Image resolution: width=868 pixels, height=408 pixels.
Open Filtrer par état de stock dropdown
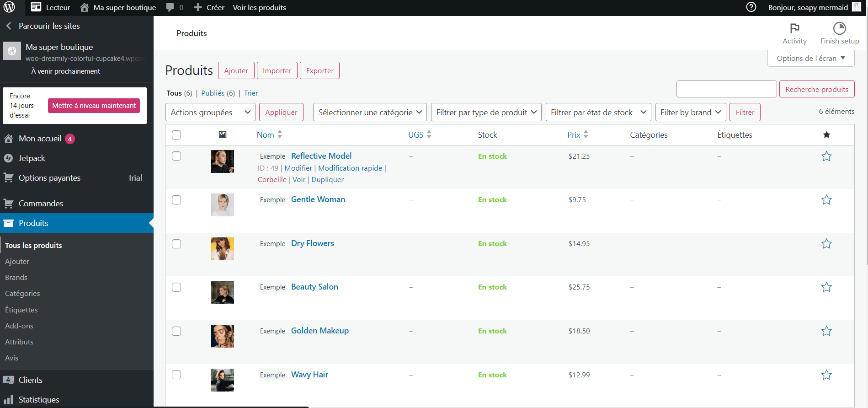598,112
